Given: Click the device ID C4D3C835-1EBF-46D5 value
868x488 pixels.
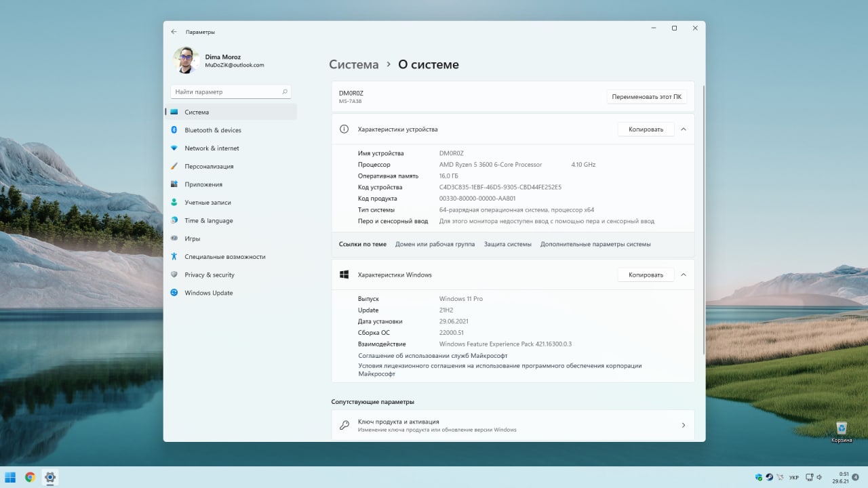Looking at the screenshot, I should coord(500,187).
